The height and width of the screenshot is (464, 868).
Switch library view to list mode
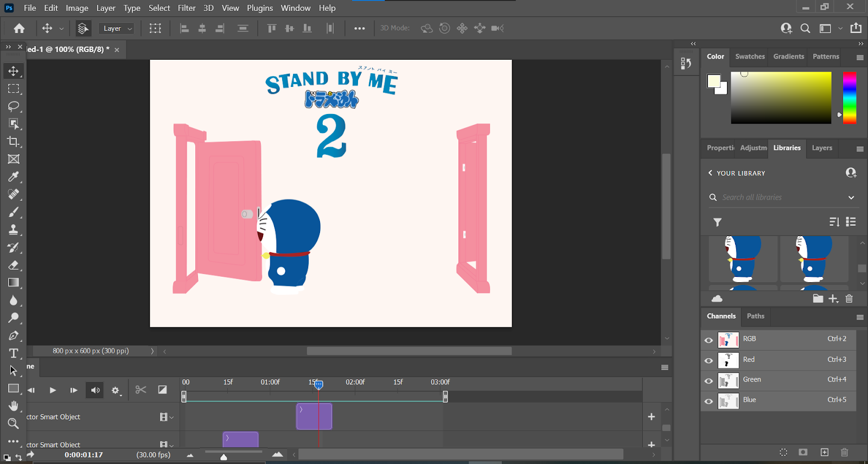(x=851, y=221)
